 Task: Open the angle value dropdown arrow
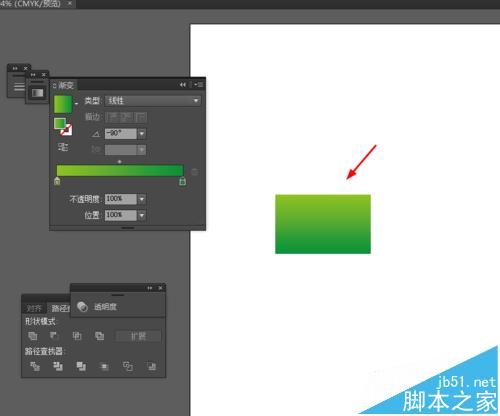[x=142, y=134]
